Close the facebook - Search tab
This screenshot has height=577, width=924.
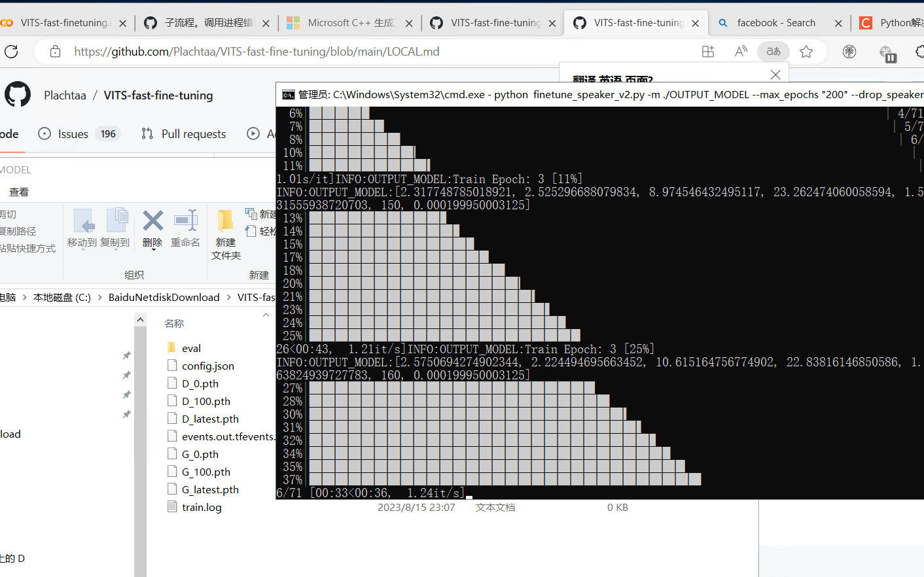pyautogui.click(x=838, y=24)
